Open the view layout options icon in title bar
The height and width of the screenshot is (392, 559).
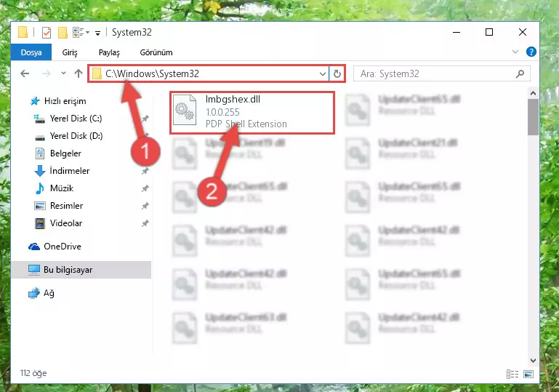[81, 33]
